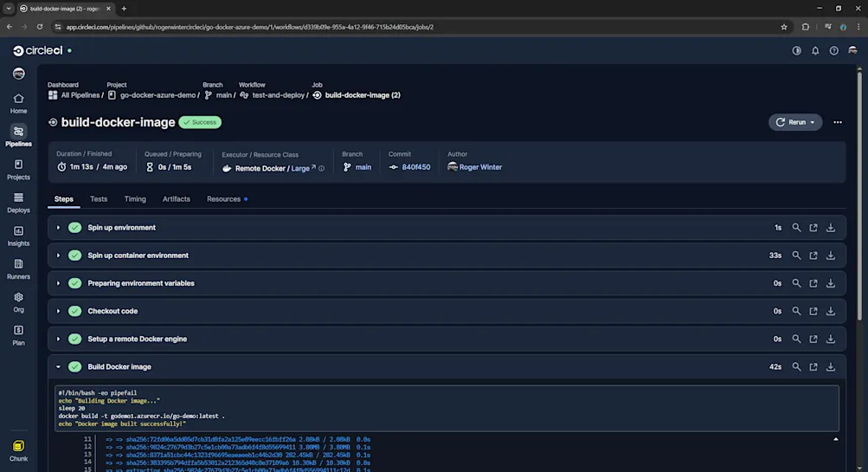Open a new browser tab
Image resolution: width=868 pixels, height=472 pixels.
tap(124, 9)
